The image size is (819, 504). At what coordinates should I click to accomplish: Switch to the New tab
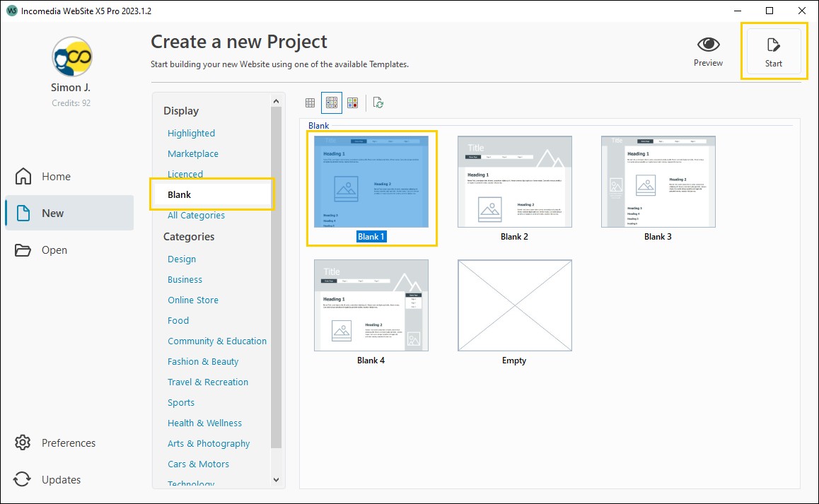pos(53,213)
